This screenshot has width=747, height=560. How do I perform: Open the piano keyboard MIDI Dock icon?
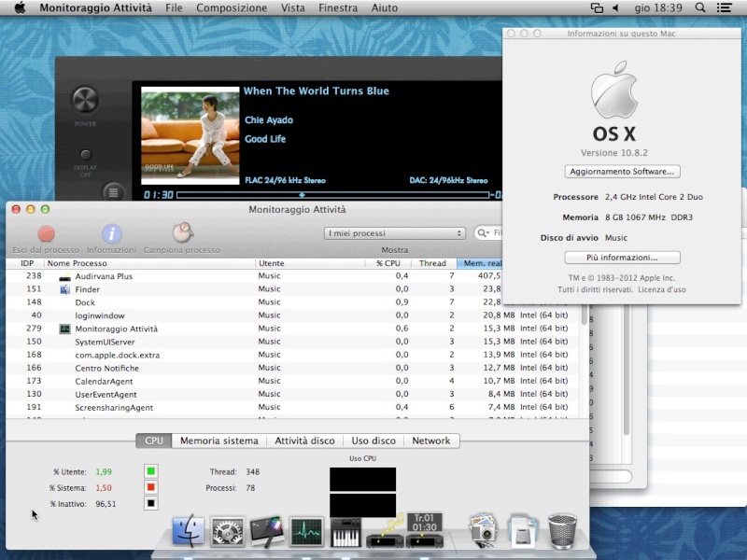(x=345, y=532)
